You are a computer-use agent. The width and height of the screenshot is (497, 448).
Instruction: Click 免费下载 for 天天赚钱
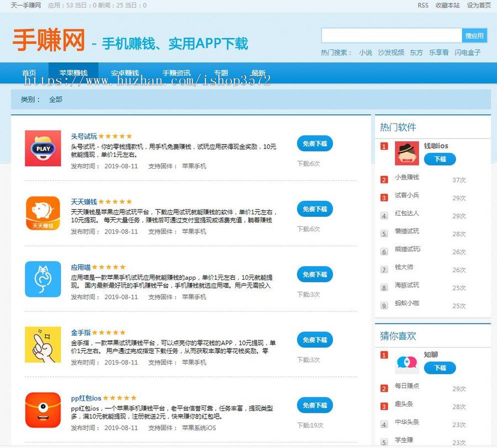(x=315, y=209)
